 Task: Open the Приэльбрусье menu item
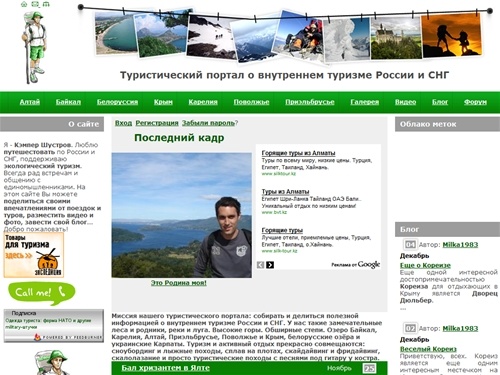(310, 102)
